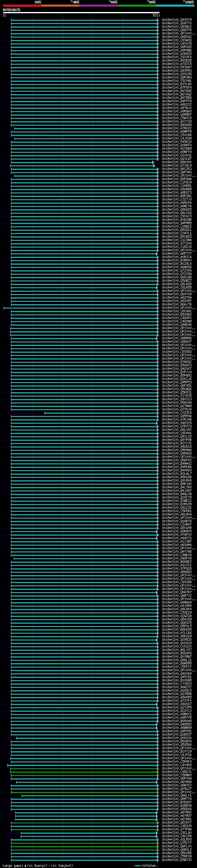This screenshot has height=868, width=197.
Task: Click the UniRef100_Q08200 label
Action: pyautogui.click(x=177, y=738)
